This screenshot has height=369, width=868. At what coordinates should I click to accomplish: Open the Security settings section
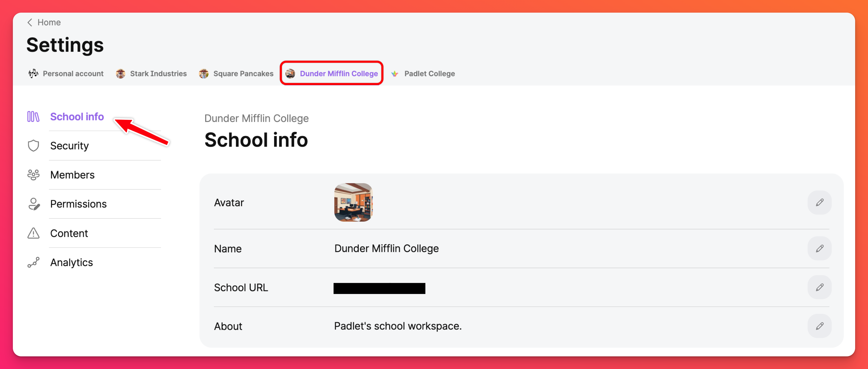point(69,146)
